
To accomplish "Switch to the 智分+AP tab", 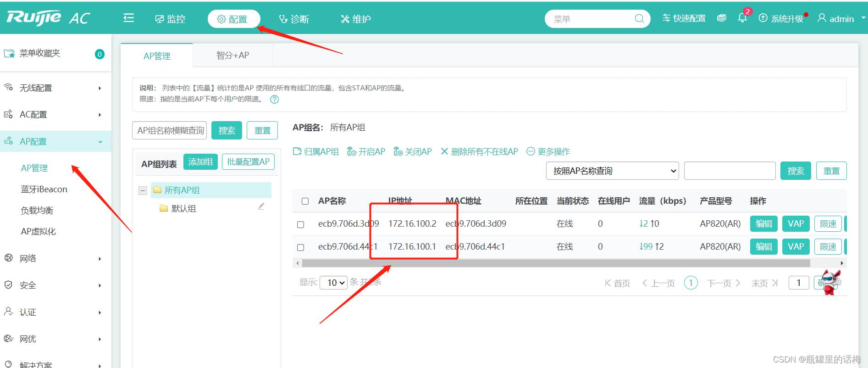I will [x=233, y=55].
